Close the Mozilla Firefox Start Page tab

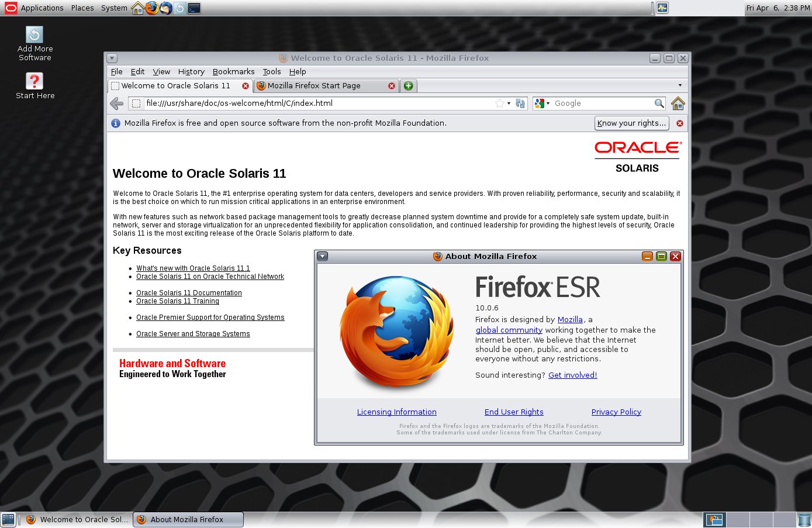(x=392, y=86)
